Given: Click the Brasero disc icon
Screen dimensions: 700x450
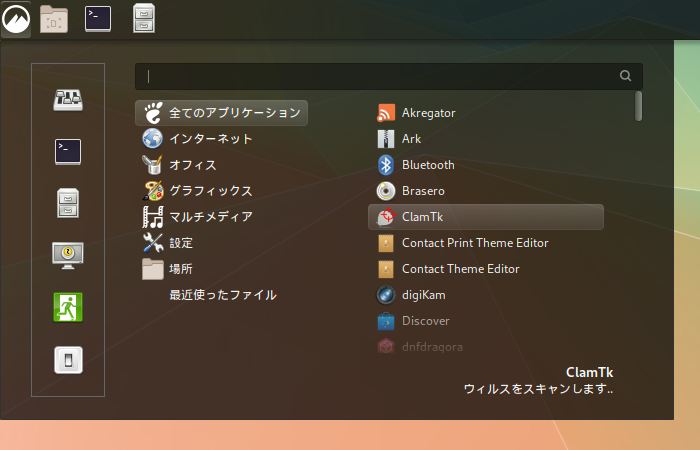Looking at the screenshot, I should pyautogui.click(x=386, y=191).
